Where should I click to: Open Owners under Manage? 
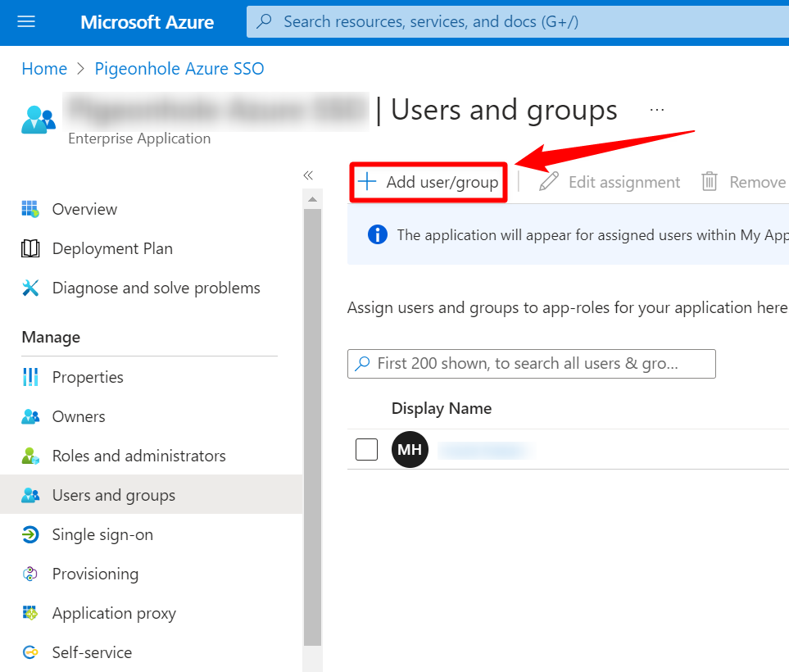coord(79,416)
